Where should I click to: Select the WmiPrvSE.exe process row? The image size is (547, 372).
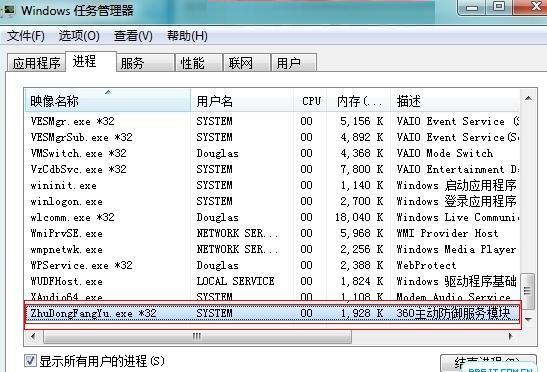coord(272,233)
